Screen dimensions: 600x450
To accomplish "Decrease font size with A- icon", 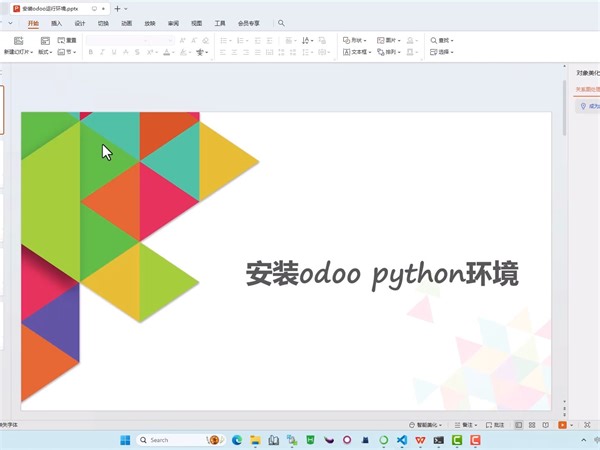I will (194, 40).
